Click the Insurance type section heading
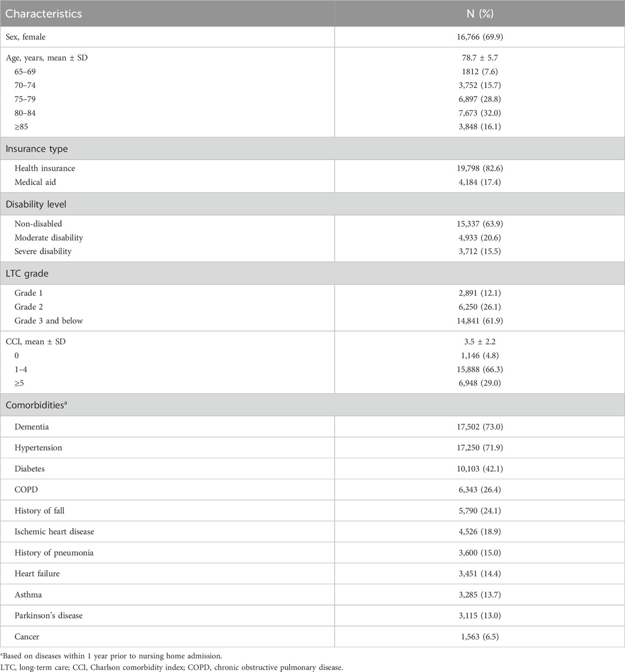The image size is (625, 672). (x=37, y=148)
